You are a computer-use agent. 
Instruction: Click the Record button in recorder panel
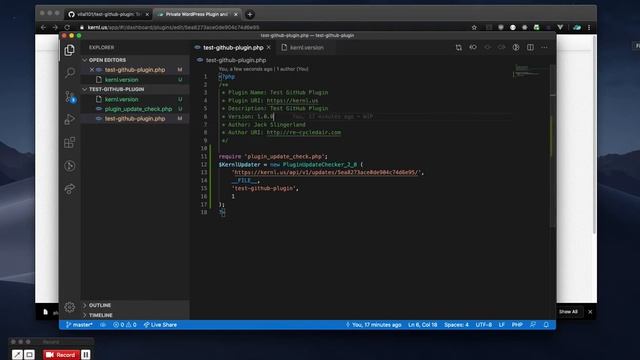pos(60,355)
